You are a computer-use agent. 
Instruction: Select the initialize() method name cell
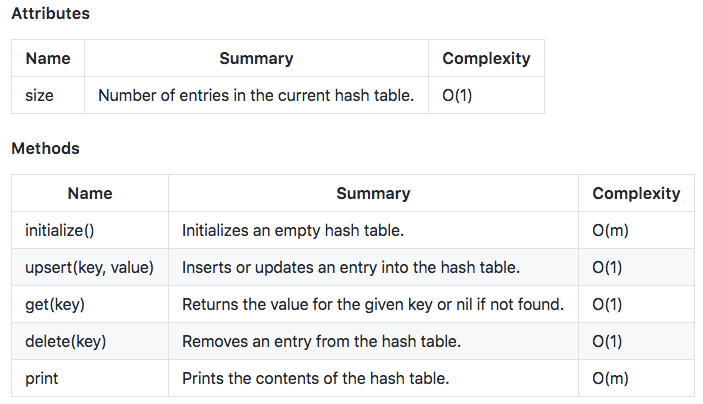[x=90, y=230]
